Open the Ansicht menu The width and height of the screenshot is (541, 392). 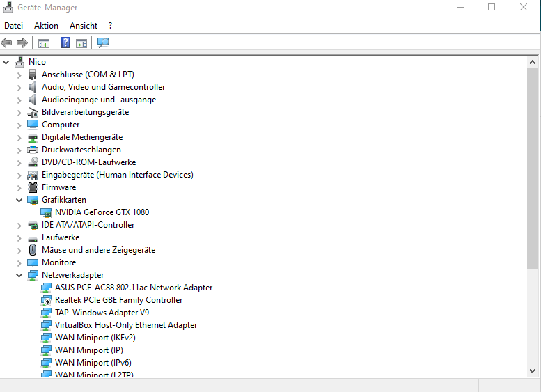click(x=84, y=26)
